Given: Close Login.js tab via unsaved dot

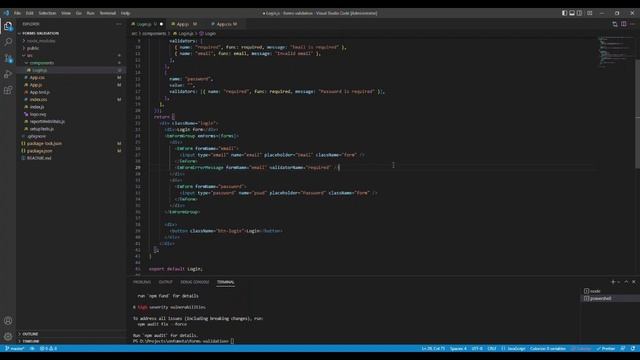Looking at the screenshot, I should click(162, 24).
